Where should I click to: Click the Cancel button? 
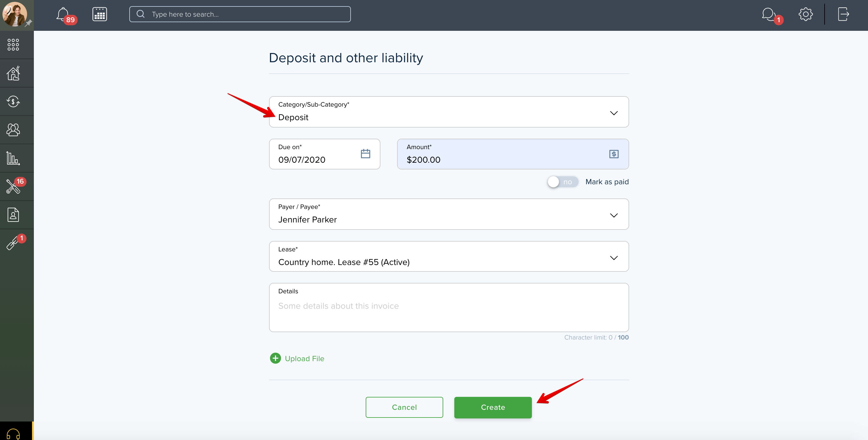click(404, 407)
